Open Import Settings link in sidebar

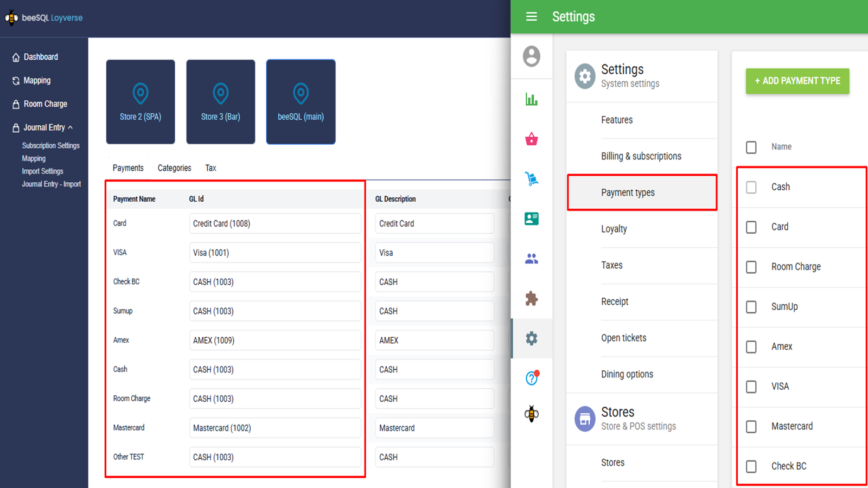[x=42, y=171]
